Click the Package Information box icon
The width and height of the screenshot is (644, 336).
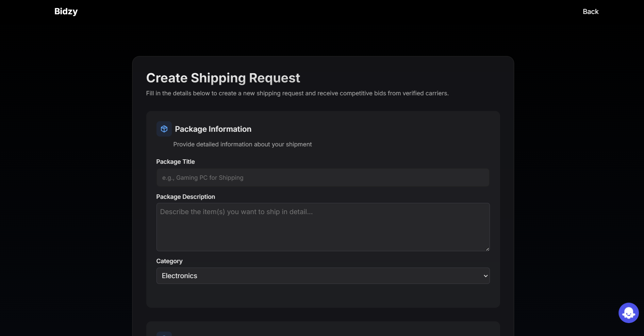(x=164, y=129)
